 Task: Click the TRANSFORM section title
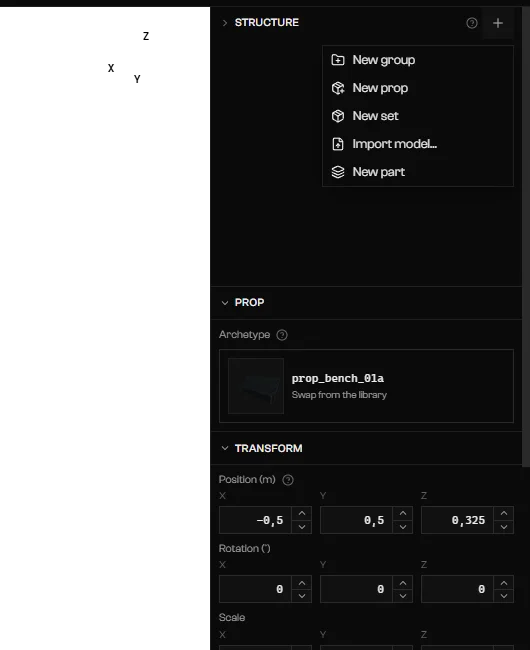(269, 448)
